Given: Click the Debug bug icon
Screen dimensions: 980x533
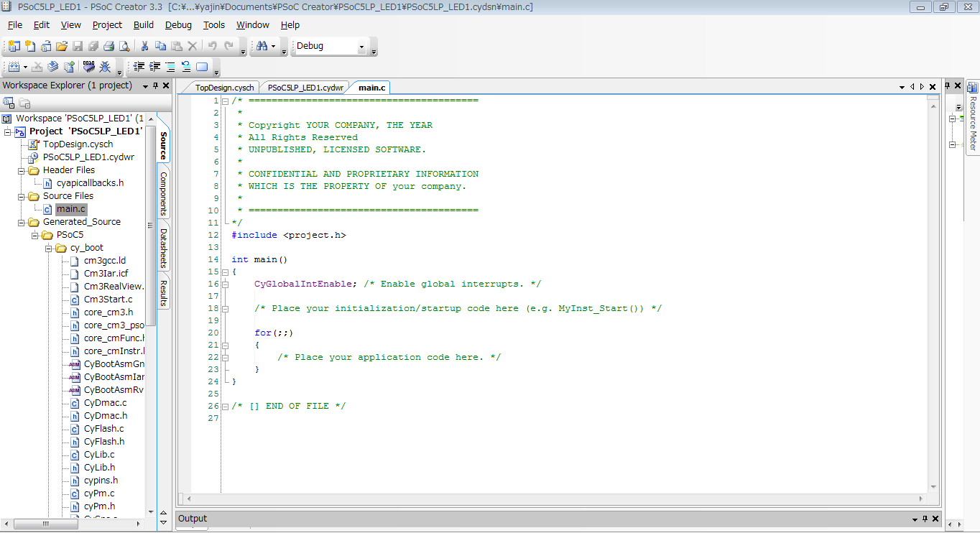Looking at the screenshot, I should pyautogui.click(x=105, y=67).
